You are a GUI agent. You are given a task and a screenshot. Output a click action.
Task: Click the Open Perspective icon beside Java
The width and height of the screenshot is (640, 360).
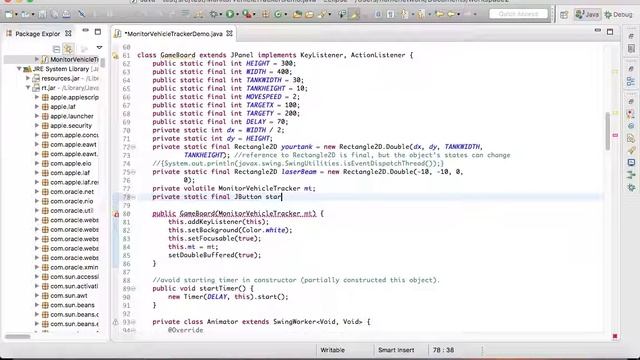click(564, 15)
